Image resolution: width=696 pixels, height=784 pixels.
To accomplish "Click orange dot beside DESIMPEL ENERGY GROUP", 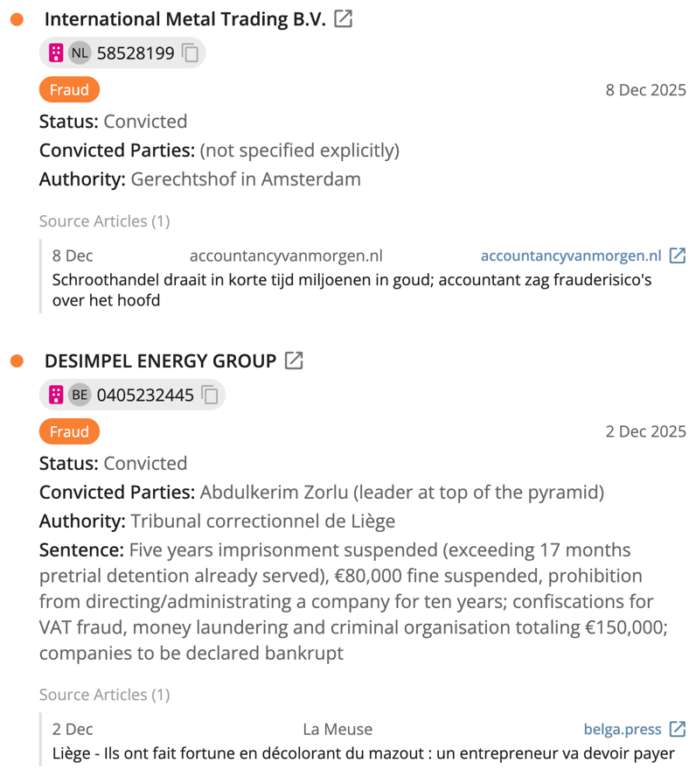I will pos(17,360).
